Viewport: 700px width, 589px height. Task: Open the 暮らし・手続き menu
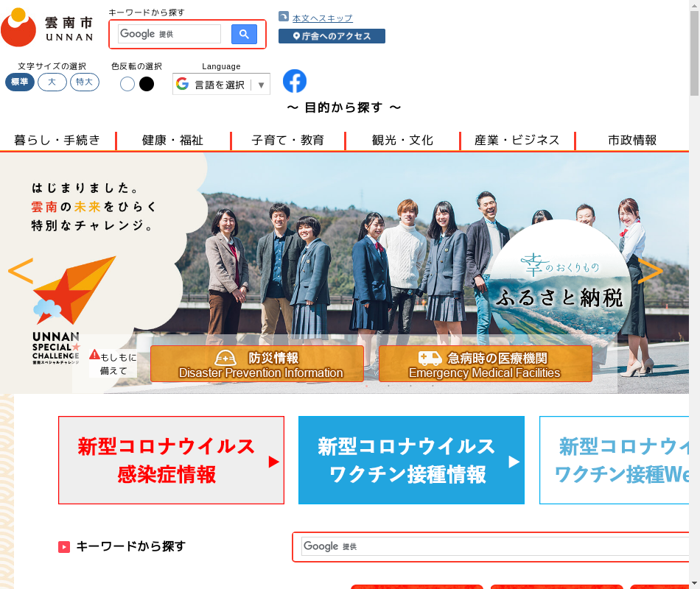point(57,140)
